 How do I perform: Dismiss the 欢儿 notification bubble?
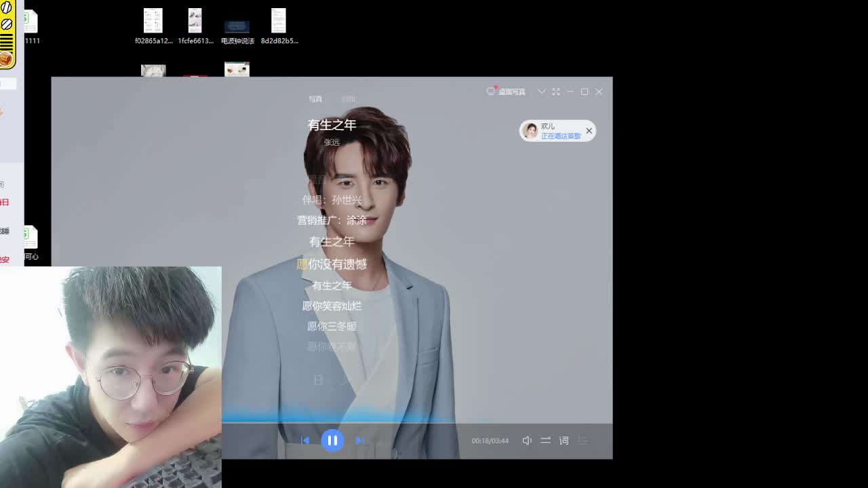coord(589,131)
